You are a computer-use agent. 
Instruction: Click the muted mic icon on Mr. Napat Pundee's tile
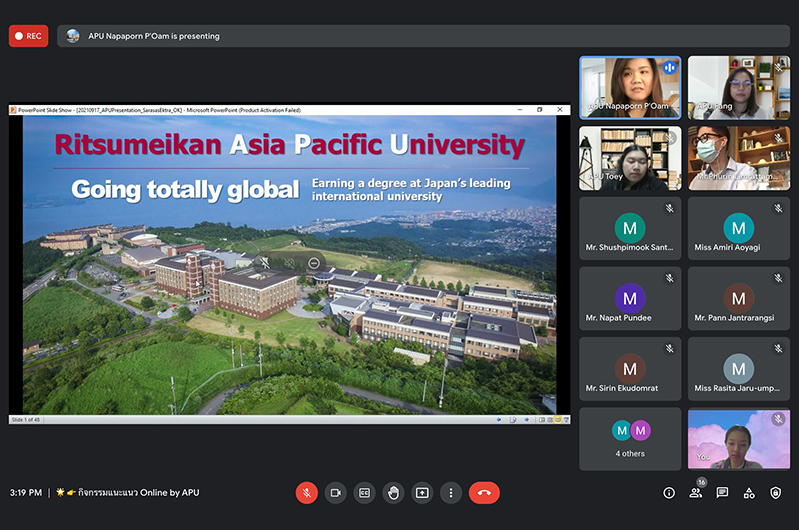tap(670, 278)
